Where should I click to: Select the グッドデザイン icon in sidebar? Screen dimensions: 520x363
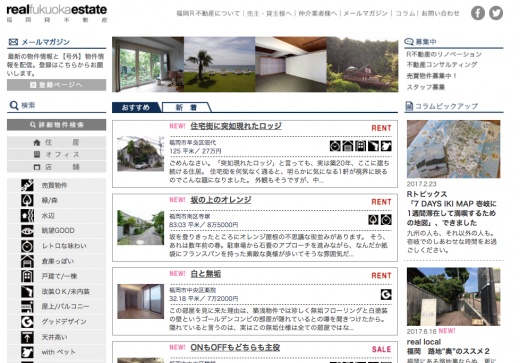pyautogui.click(x=27, y=322)
